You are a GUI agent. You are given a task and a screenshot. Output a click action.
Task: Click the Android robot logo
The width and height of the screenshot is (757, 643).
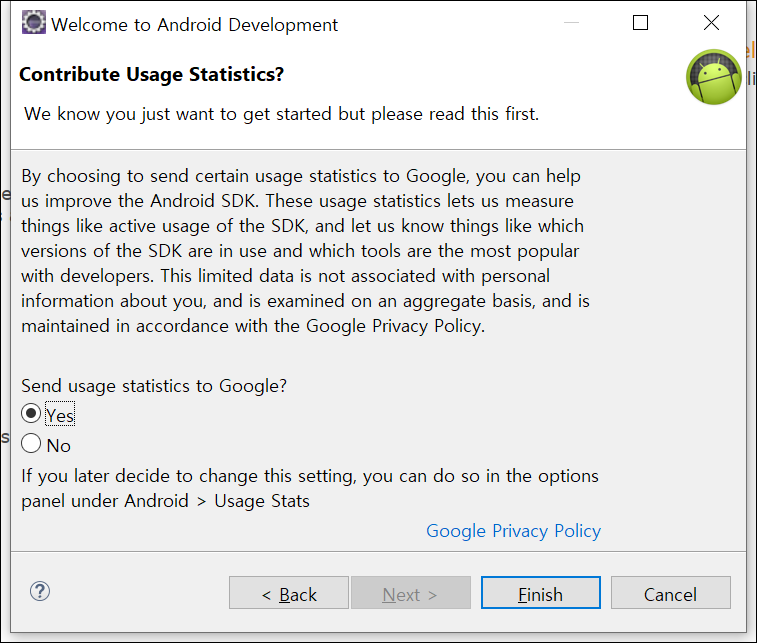[714, 77]
